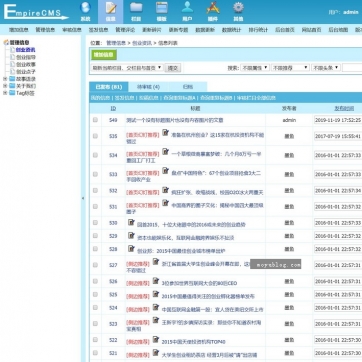Open the 不限头条 search dropdown
This screenshot has width=362, height=362.
(326, 68)
